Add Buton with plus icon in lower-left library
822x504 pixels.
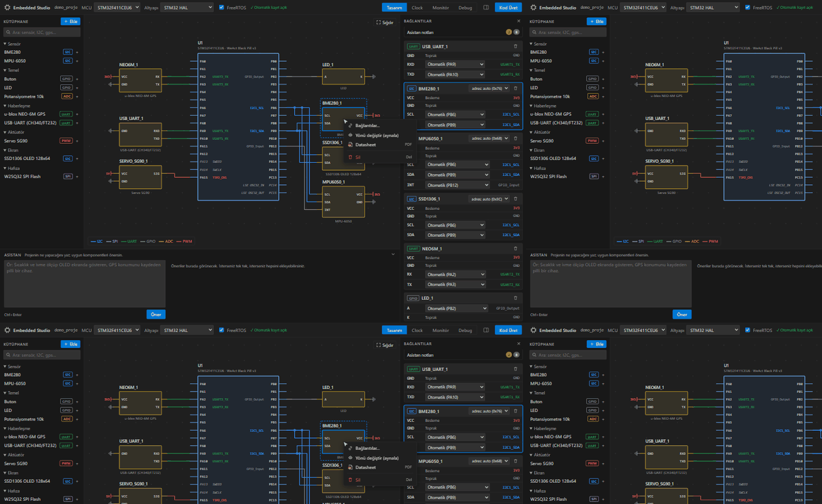[x=77, y=402]
